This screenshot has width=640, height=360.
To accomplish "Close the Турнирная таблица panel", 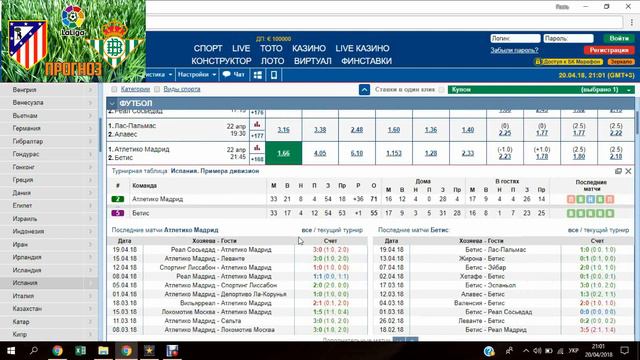I will tap(628, 171).
